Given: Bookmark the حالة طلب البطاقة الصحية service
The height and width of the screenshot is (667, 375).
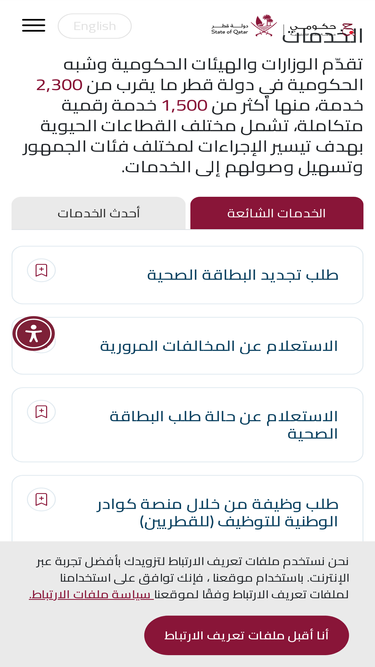Looking at the screenshot, I should coord(41,412).
